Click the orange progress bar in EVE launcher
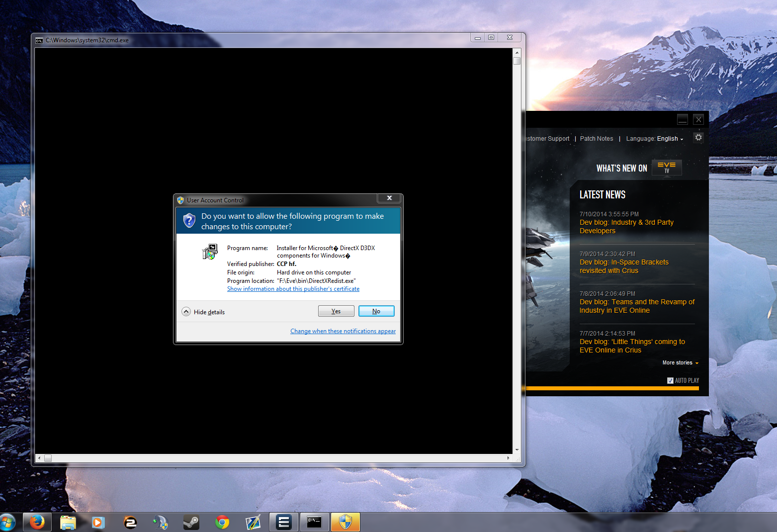This screenshot has width=777, height=532. pos(612,388)
